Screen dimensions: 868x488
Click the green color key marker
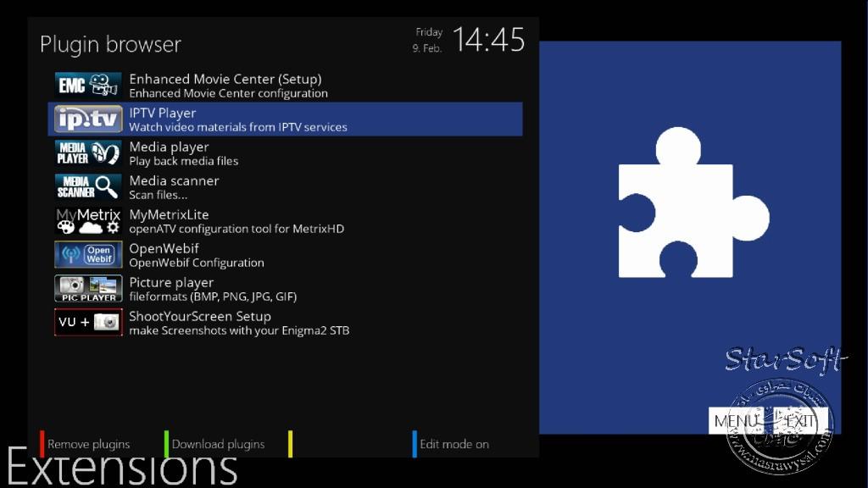pyautogui.click(x=167, y=444)
